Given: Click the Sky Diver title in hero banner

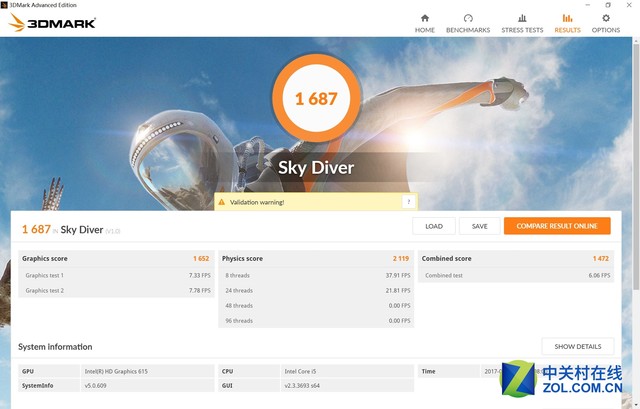Looking at the screenshot, I should (316, 168).
